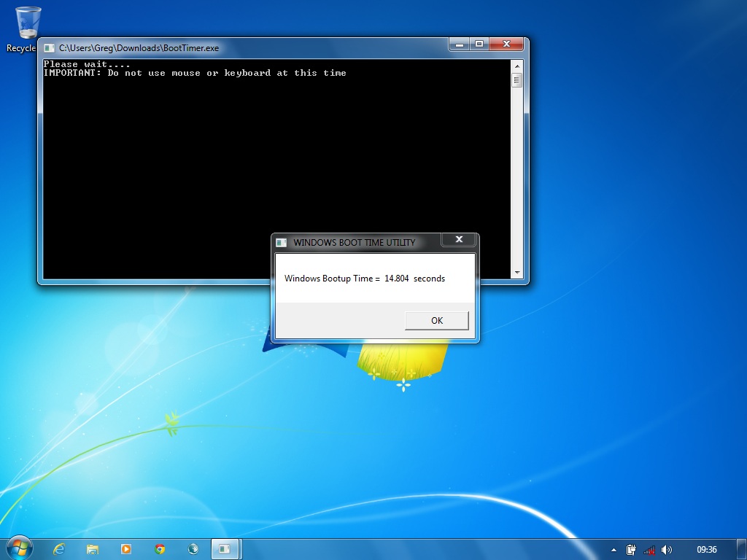Click the Show Desktop button on the taskbar
The width and height of the screenshot is (747, 560).
tap(742, 550)
